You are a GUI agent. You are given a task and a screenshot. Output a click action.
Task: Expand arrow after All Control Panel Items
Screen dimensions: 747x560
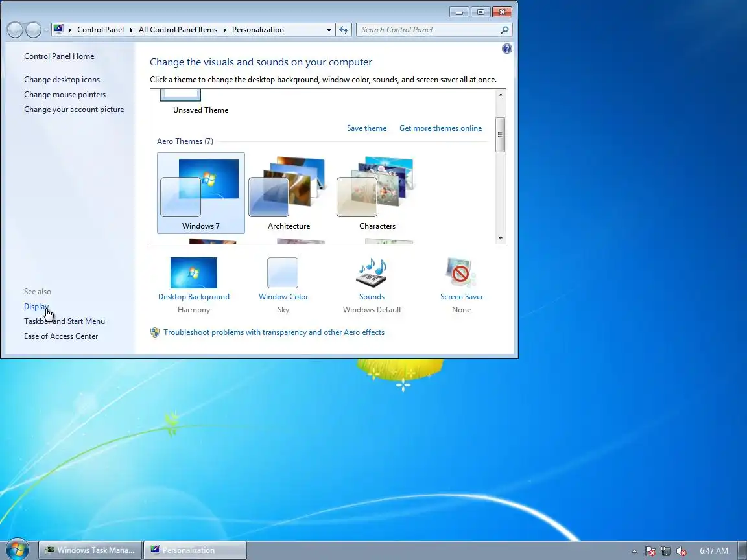tap(225, 30)
